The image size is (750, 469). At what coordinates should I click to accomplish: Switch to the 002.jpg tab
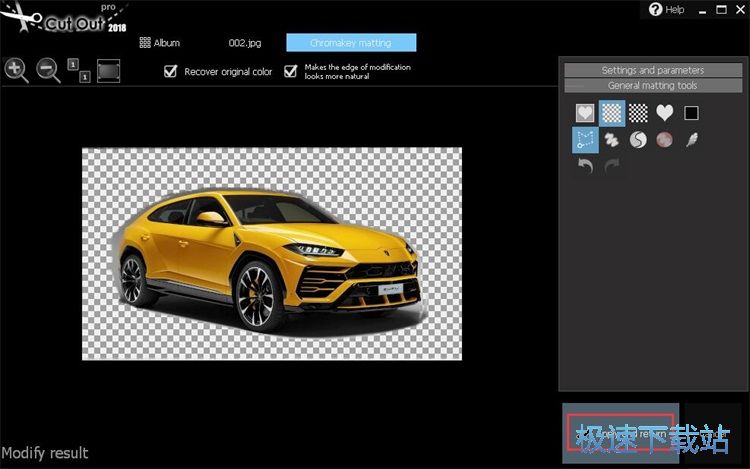pos(245,43)
